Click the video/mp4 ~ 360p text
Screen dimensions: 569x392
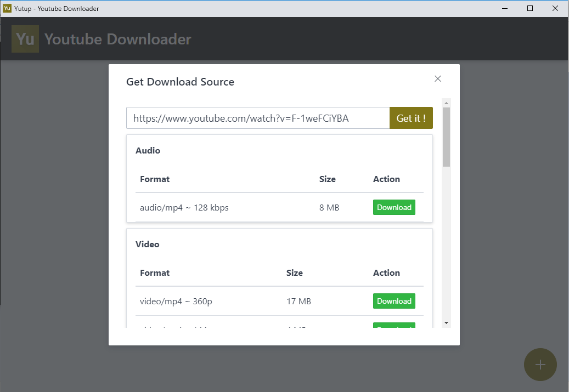pos(176,302)
